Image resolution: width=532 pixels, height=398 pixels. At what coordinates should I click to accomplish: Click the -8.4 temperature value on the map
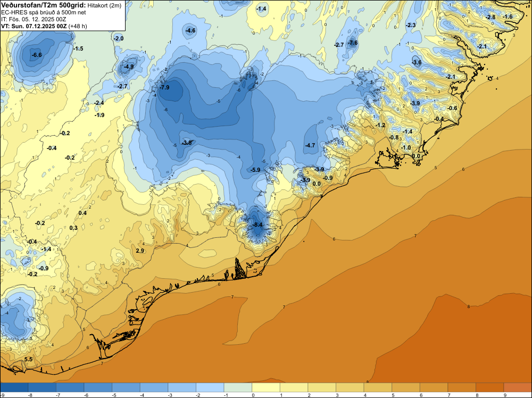point(258,225)
